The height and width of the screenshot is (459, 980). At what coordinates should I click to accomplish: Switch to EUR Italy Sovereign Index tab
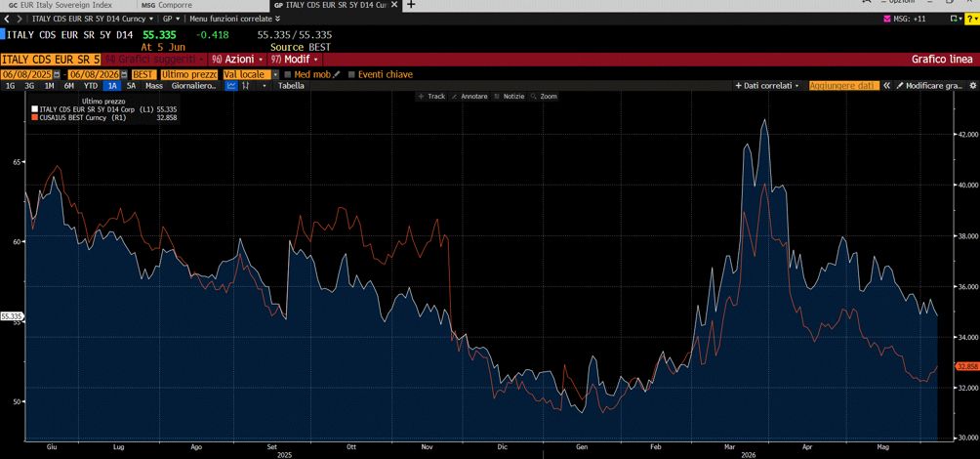61,4
